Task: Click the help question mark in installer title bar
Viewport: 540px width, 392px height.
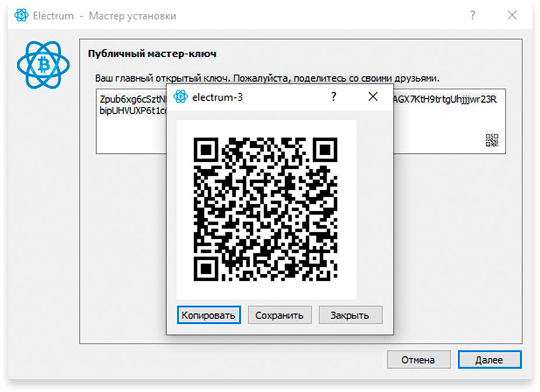Action: [472, 16]
